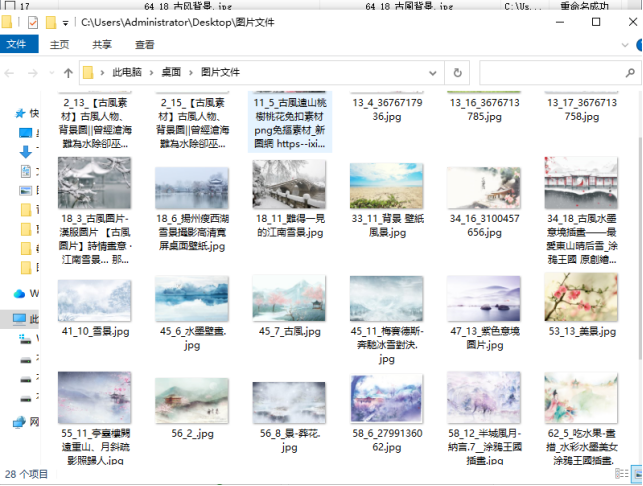This screenshot has height=486, width=643.
Task: Select thumbnail 45_11_梅賽德斯 image
Action: coord(386,299)
